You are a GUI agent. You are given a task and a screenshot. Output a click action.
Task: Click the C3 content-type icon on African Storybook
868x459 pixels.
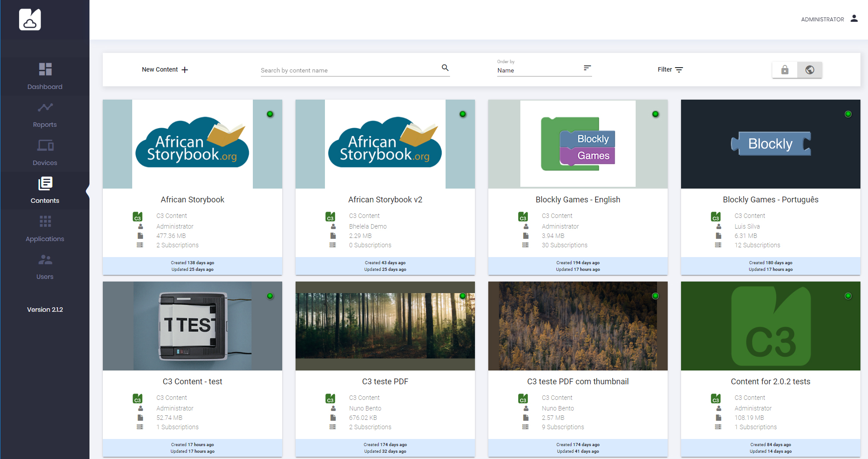(x=138, y=217)
